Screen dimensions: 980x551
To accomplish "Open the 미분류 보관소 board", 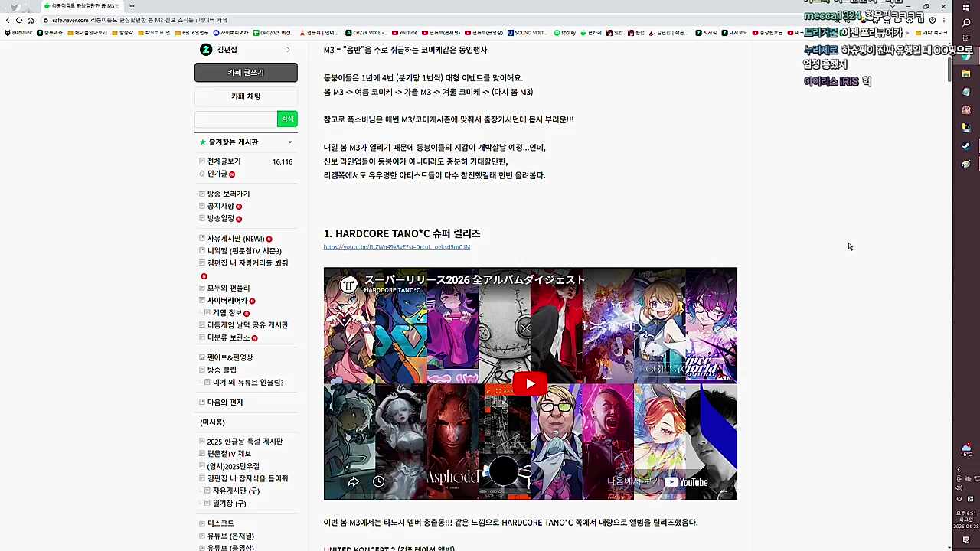I will (x=228, y=337).
